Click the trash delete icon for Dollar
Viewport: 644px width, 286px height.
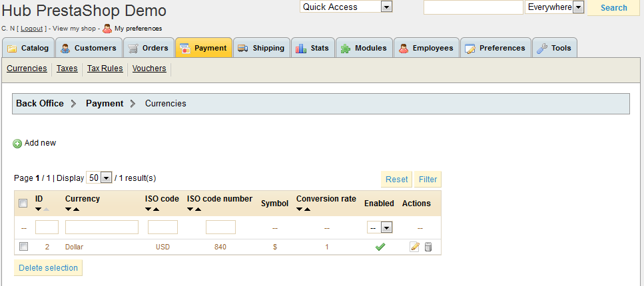(x=428, y=247)
